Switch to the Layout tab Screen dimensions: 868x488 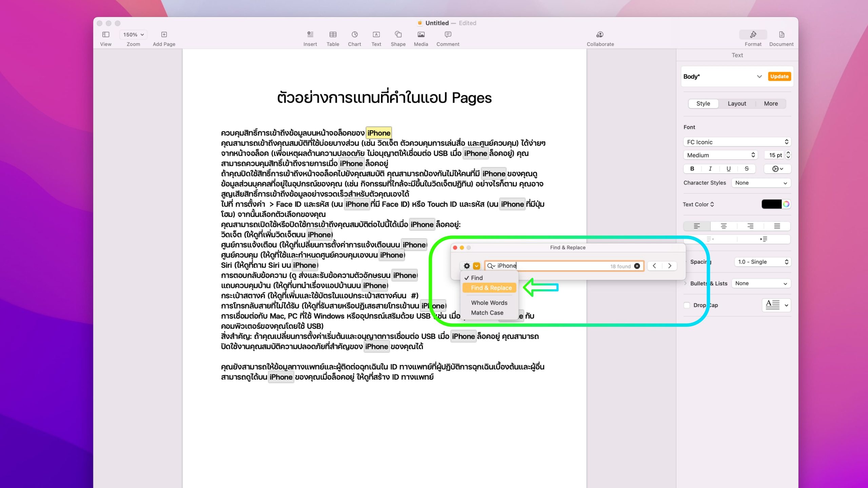pos(737,104)
